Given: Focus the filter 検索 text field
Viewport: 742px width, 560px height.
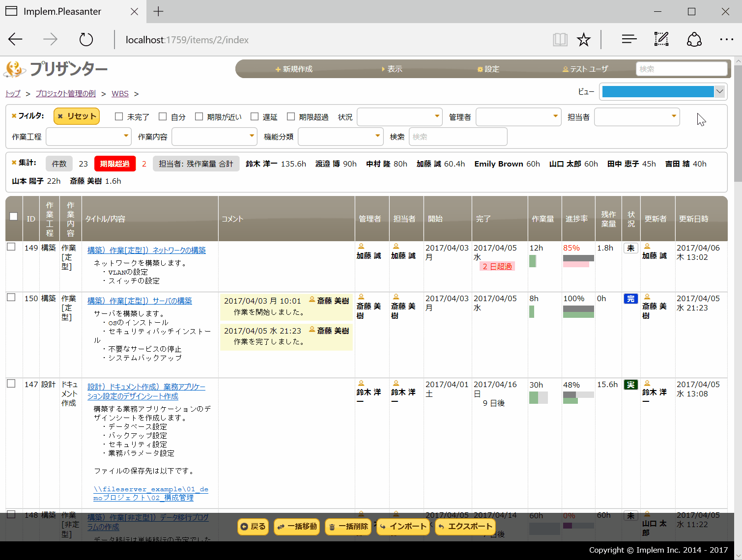Looking at the screenshot, I should pos(458,137).
